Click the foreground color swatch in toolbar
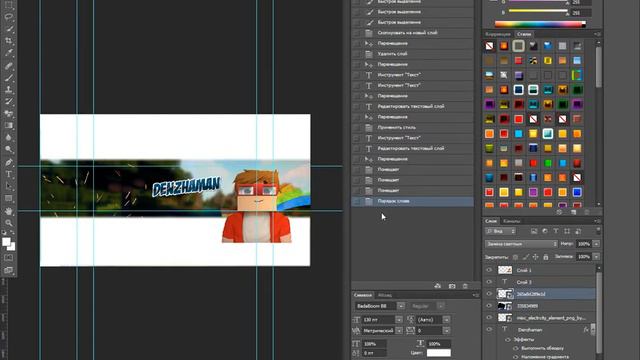This screenshot has height=360, width=640. (6, 242)
